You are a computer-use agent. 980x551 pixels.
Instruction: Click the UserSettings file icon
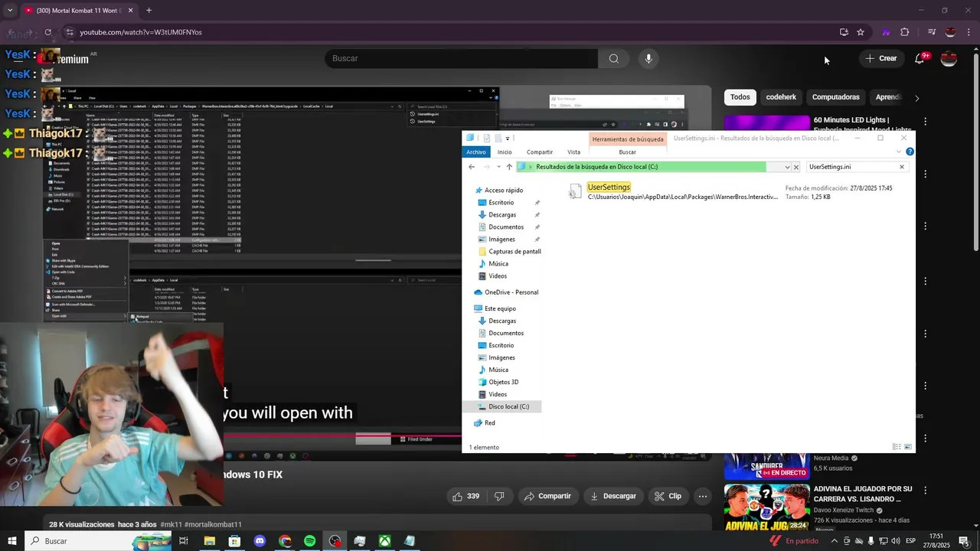click(575, 191)
